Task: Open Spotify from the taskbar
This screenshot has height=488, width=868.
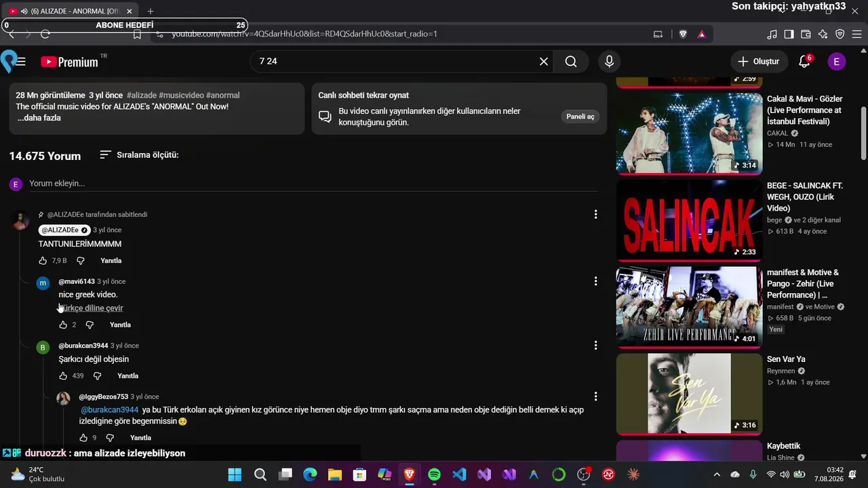Action: click(x=434, y=474)
